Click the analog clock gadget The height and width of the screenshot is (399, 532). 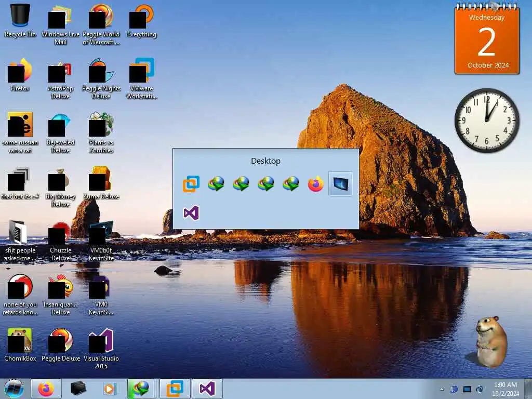coord(487,121)
